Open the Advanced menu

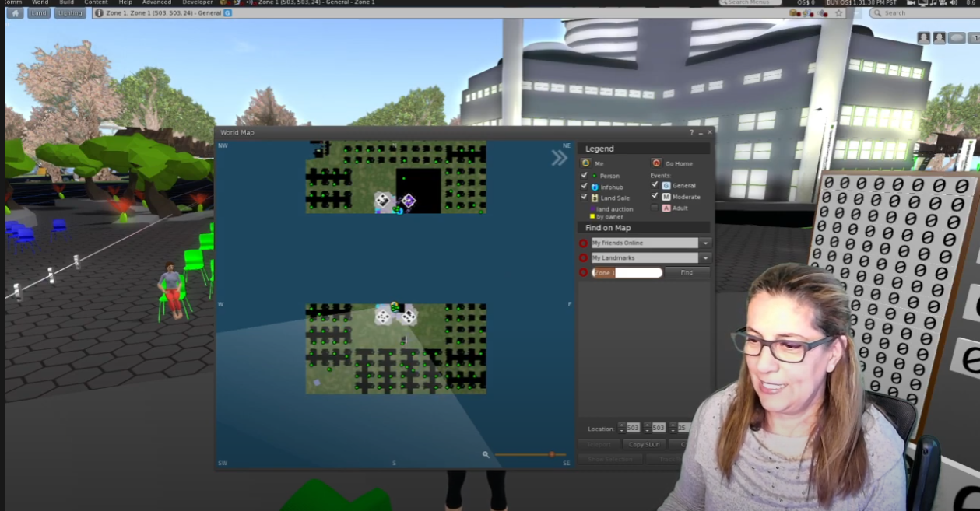156,3
